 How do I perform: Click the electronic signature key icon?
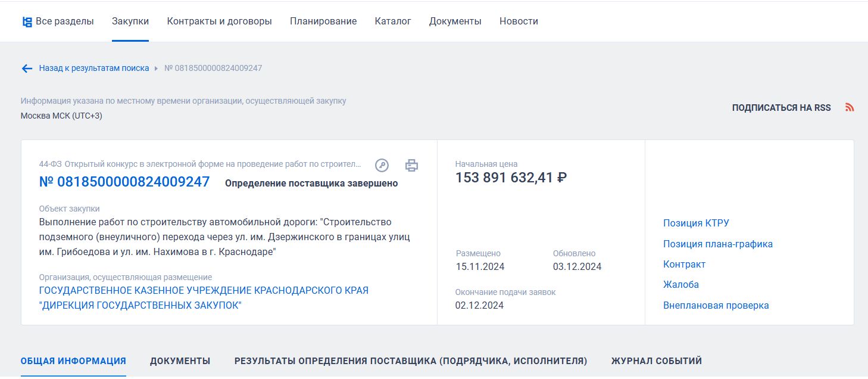(382, 166)
